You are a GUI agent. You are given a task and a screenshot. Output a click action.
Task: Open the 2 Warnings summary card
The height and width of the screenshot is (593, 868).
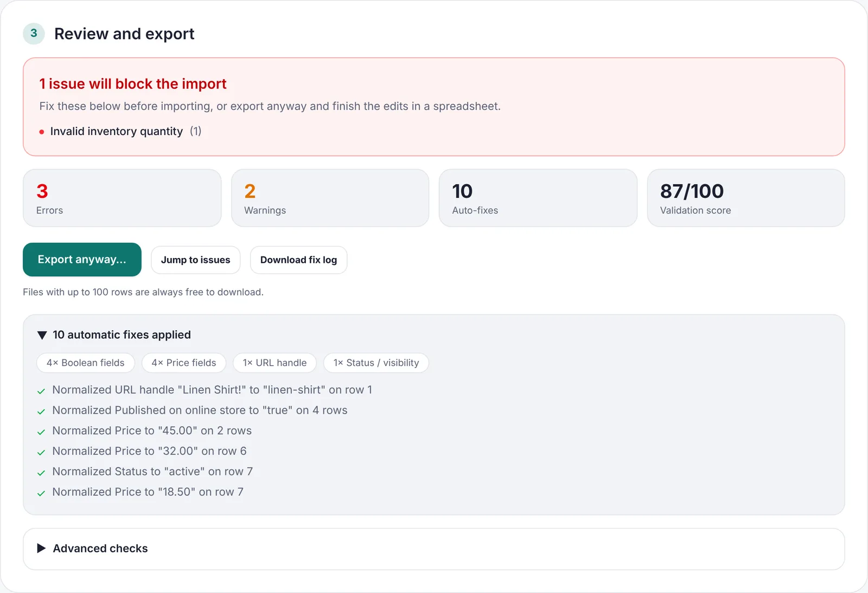tap(330, 198)
